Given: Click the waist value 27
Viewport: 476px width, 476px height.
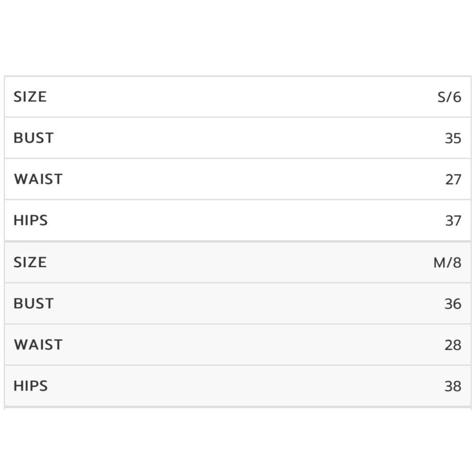Looking at the screenshot, I should [453, 180].
